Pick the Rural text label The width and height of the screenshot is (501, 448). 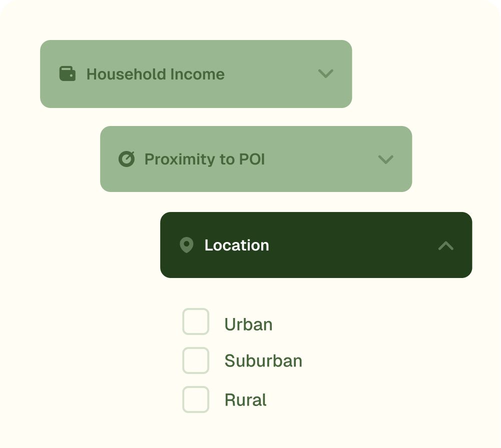coord(245,400)
